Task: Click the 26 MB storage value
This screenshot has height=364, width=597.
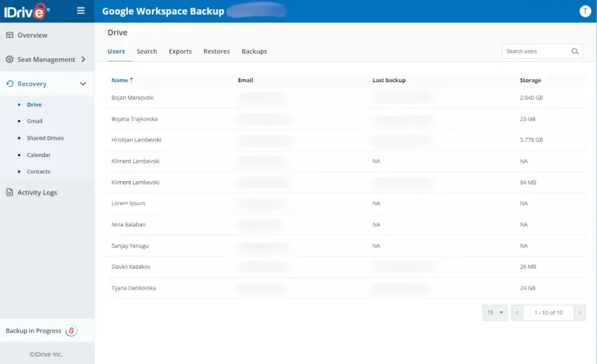Action: pyautogui.click(x=528, y=266)
